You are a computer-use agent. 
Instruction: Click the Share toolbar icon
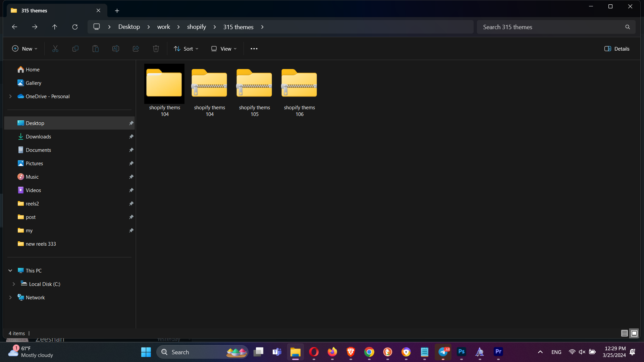click(136, 49)
